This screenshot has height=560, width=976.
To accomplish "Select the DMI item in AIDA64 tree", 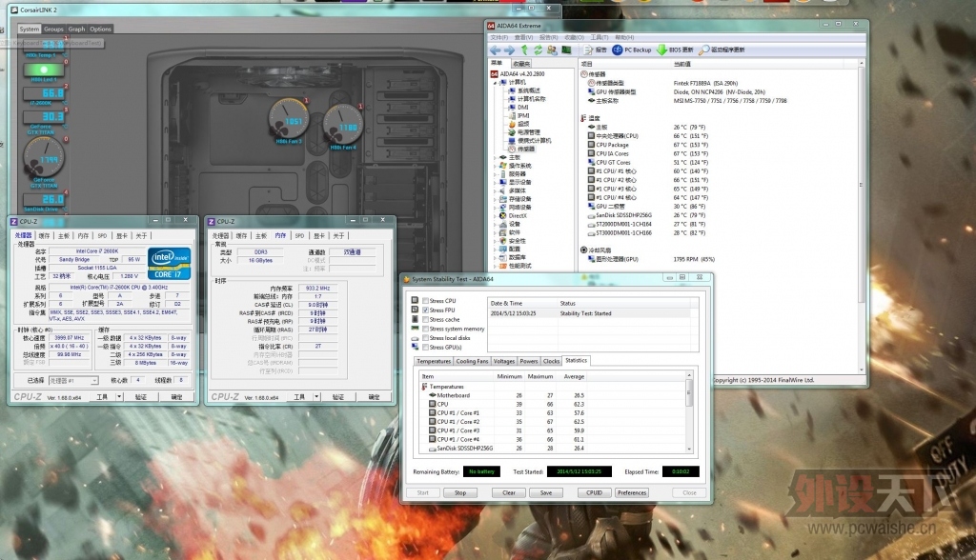I will (x=522, y=107).
